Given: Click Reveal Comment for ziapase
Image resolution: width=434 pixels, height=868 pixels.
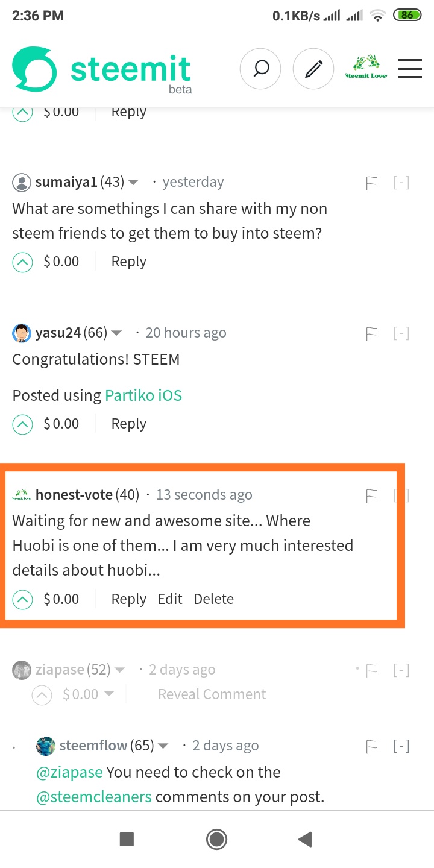Looking at the screenshot, I should [x=212, y=694].
